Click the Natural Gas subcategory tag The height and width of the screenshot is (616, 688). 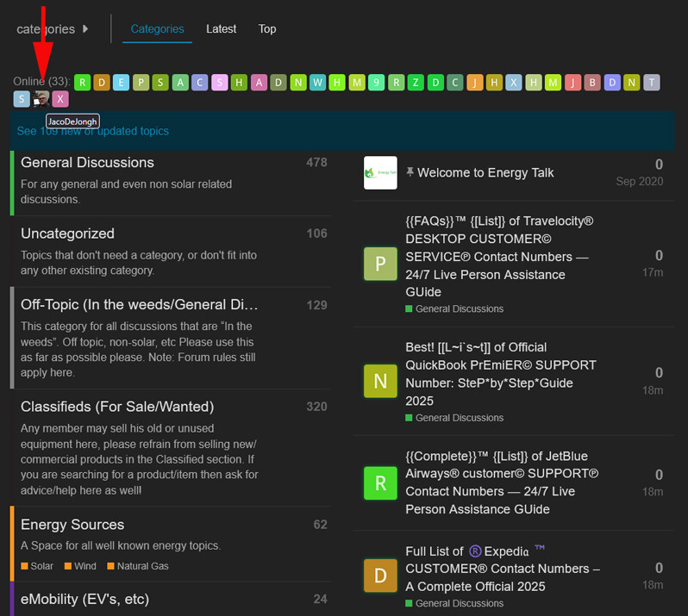point(143,566)
